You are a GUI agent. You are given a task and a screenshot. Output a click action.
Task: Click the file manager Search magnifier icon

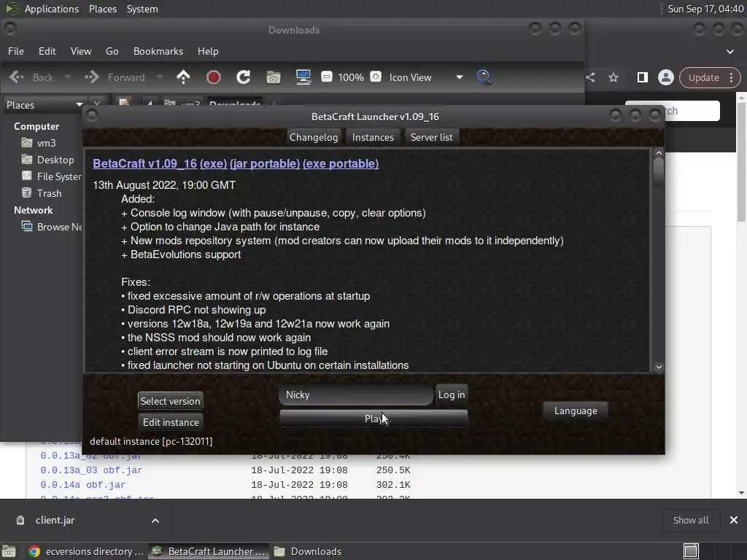pyautogui.click(x=484, y=77)
